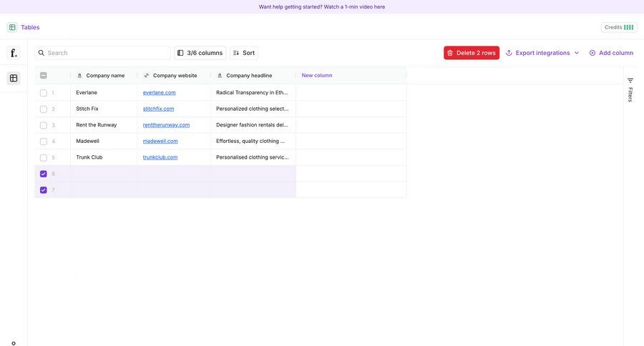Click the green Tables grid icon
Image resolution: width=644 pixels, height=346 pixels.
pyautogui.click(x=12, y=27)
